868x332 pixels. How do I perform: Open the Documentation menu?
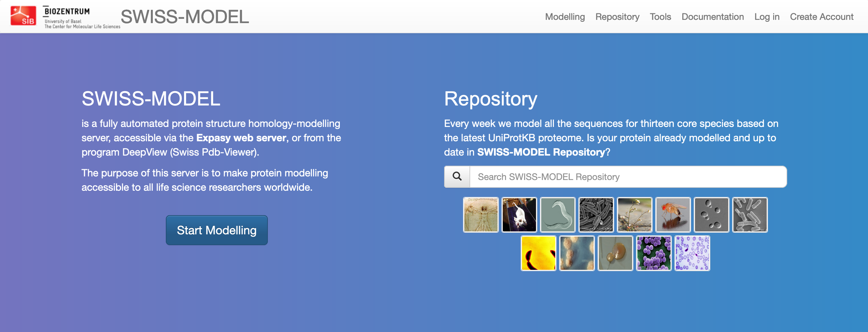tap(712, 17)
